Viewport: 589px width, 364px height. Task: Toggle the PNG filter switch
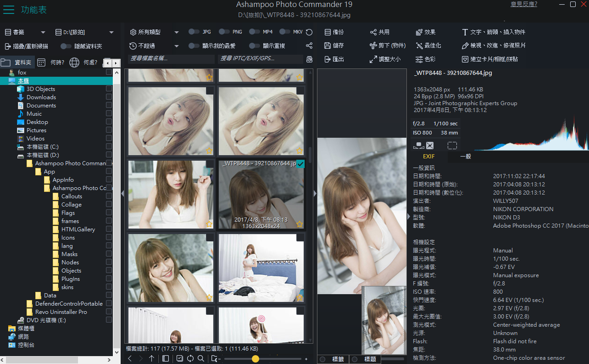[x=224, y=32]
